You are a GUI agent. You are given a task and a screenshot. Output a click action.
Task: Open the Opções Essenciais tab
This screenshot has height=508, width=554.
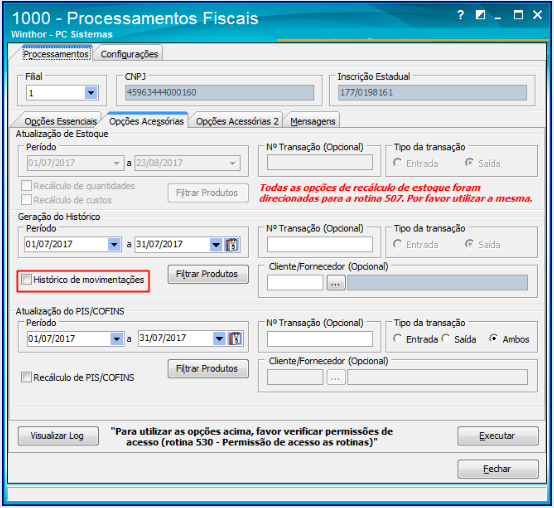(x=60, y=121)
